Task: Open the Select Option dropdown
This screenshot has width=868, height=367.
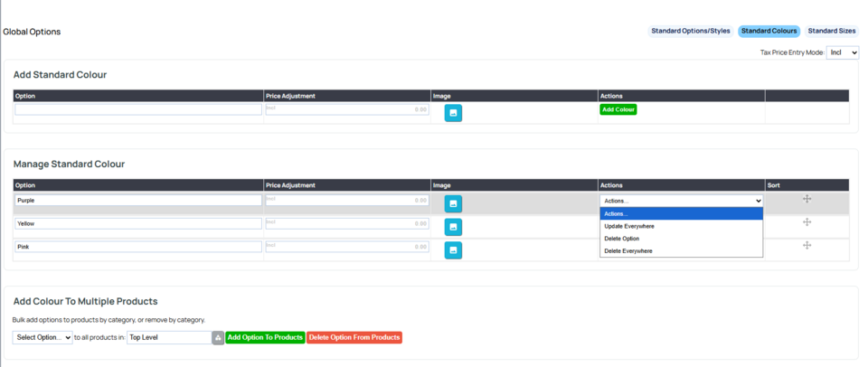Action: click(x=42, y=338)
